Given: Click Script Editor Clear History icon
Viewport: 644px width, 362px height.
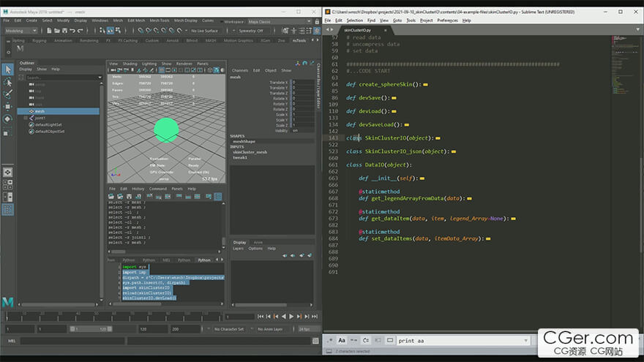Looking at the screenshot, I should pos(149,197).
